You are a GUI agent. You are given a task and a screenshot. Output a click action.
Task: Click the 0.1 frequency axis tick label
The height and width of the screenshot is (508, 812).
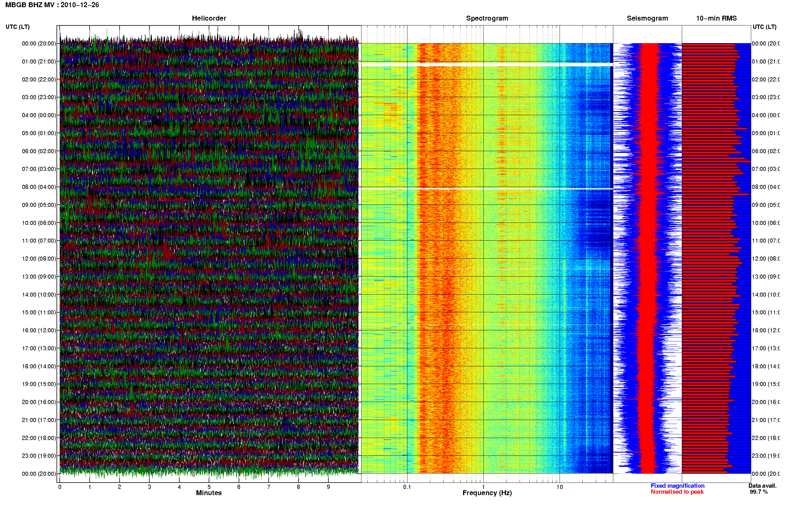tap(407, 487)
